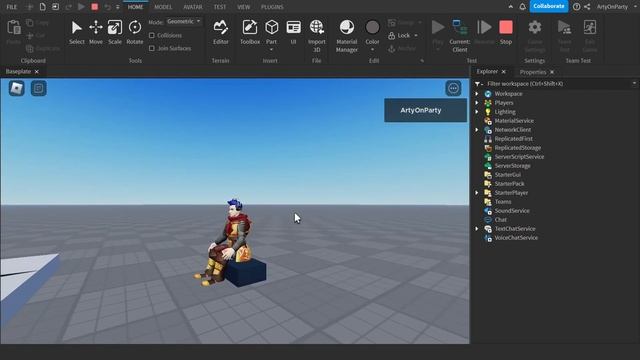Close the Baseplate tab
Viewport: 640px width, 360px height.
pyautogui.click(x=37, y=71)
